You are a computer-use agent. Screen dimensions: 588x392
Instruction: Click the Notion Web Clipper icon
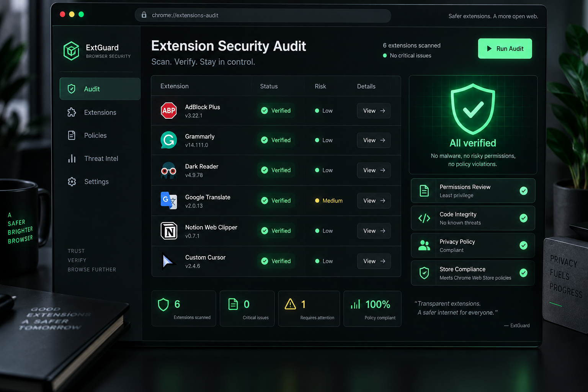pyautogui.click(x=169, y=231)
